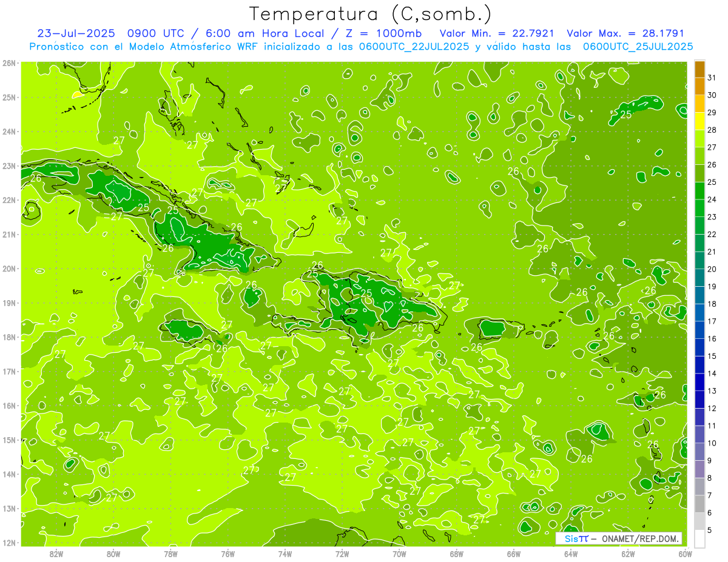Click legend label '10' on the color bar
Viewport: 728px width, 562px height.
pyautogui.click(x=712, y=443)
